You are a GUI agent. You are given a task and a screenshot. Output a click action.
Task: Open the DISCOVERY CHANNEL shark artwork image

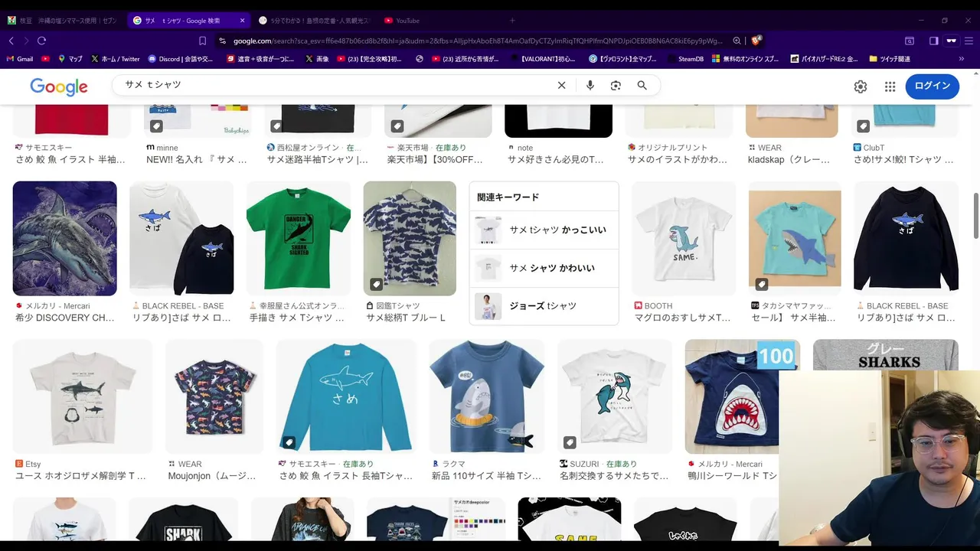coord(65,238)
